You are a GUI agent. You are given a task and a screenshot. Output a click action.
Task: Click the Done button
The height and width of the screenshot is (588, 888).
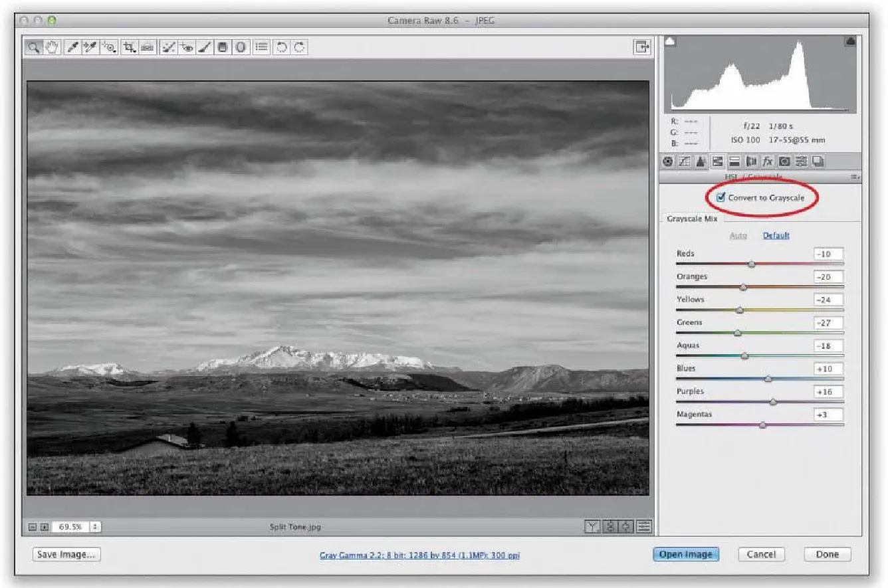828,554
